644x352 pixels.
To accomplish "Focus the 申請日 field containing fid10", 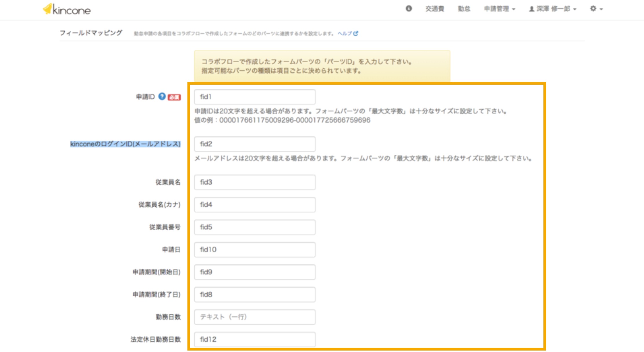I will [x=254, y=250].
